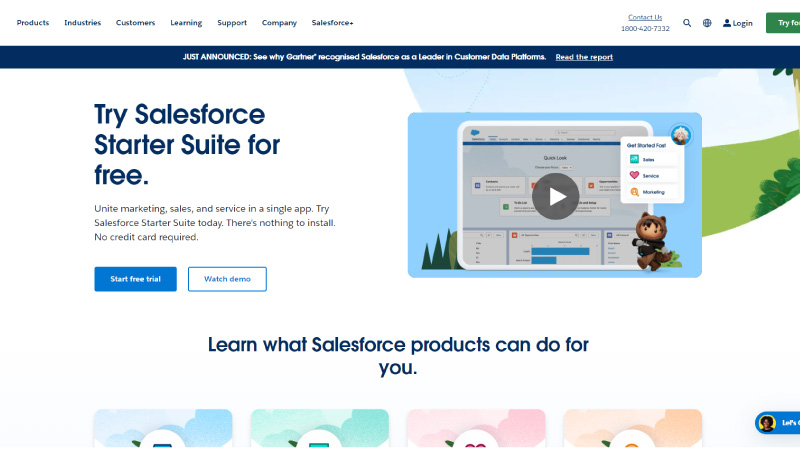
Task: Open the Industries menu
Action: 83,23
